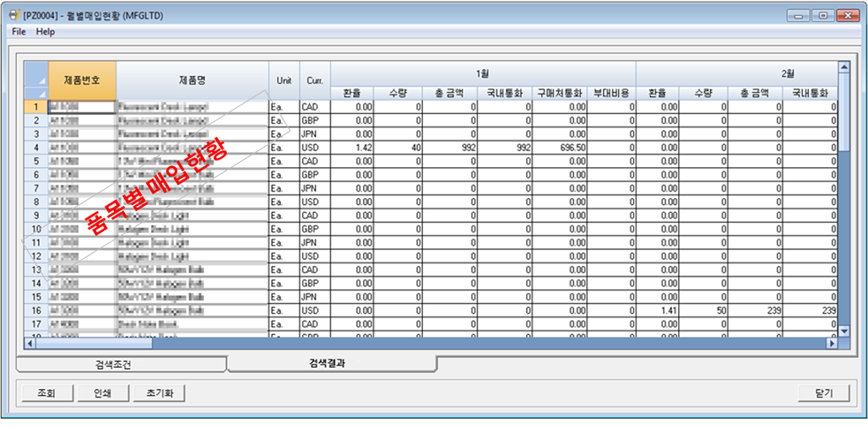Click the 696.50 supplier currency cell

click(560, 148)
